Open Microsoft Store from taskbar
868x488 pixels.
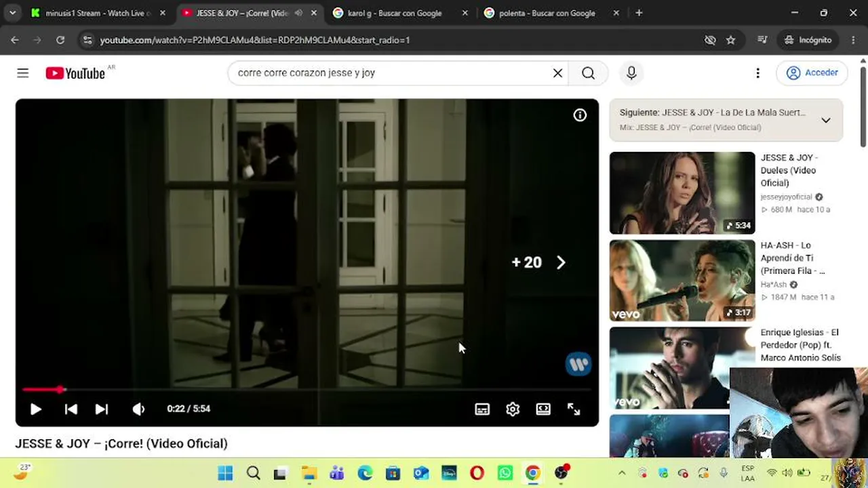(393, 473)
